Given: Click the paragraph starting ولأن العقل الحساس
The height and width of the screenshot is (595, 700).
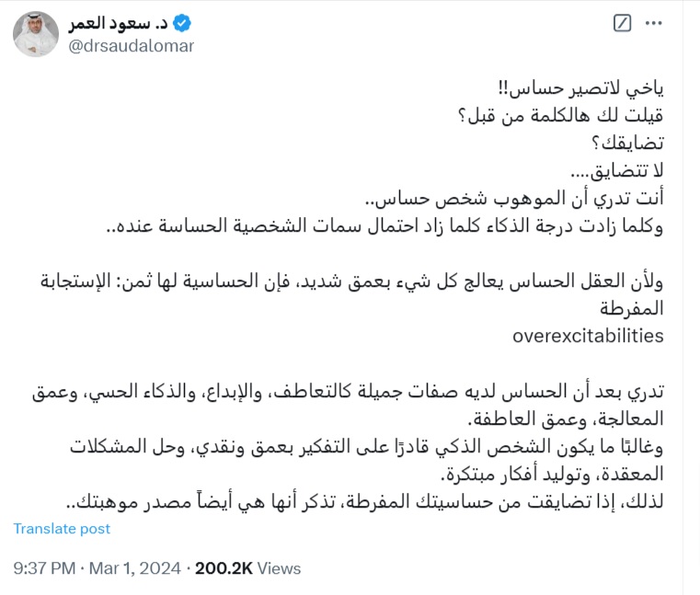Looking at the screenshot, I should [x=351, y=294].
